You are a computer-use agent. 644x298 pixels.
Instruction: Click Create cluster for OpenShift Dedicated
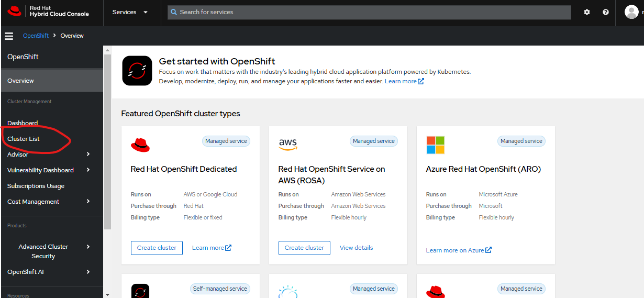point(157,248)
